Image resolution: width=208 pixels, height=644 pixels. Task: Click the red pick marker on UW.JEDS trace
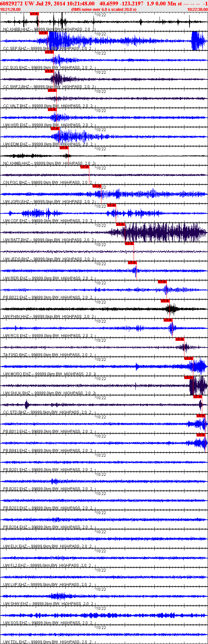click(x=129, y=243)
